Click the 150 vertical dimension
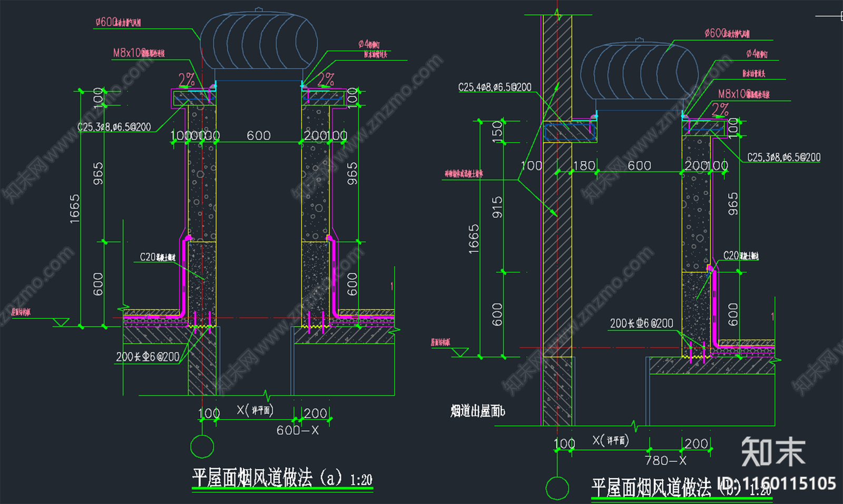Viewport: 843px width, 504px height. tap(497, 132)
